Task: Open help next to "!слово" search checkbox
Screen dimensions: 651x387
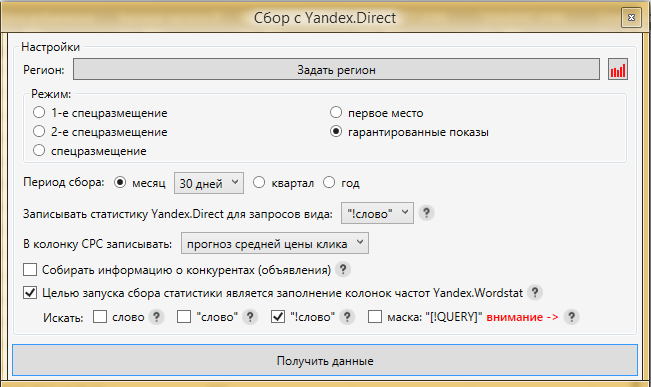Action: [x=347, y=317]
